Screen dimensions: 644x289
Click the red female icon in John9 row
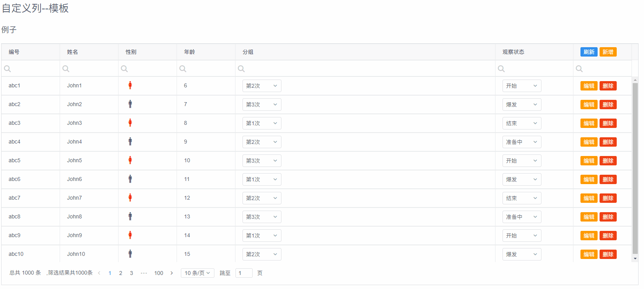click(130, 235)
